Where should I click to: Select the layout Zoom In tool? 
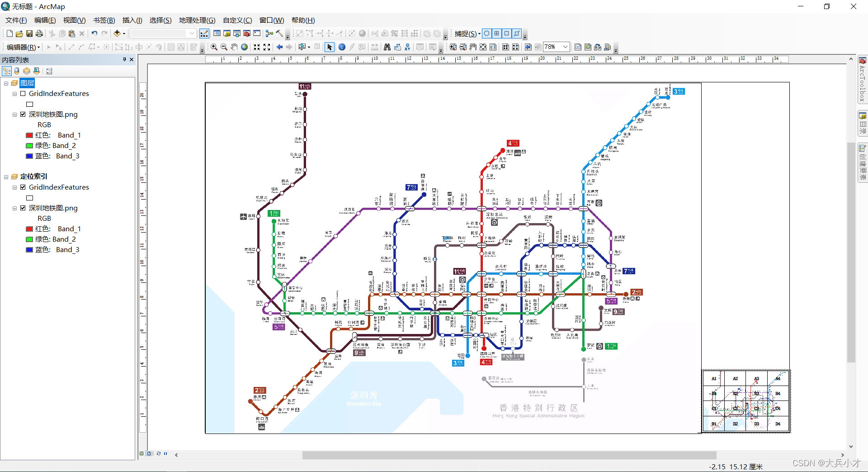(453, 47)
